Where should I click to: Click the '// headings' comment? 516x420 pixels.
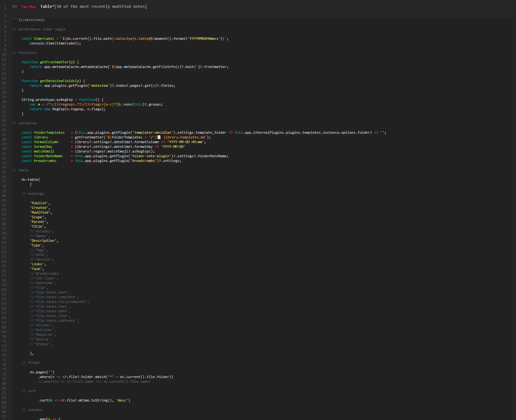tap(33, 194)
